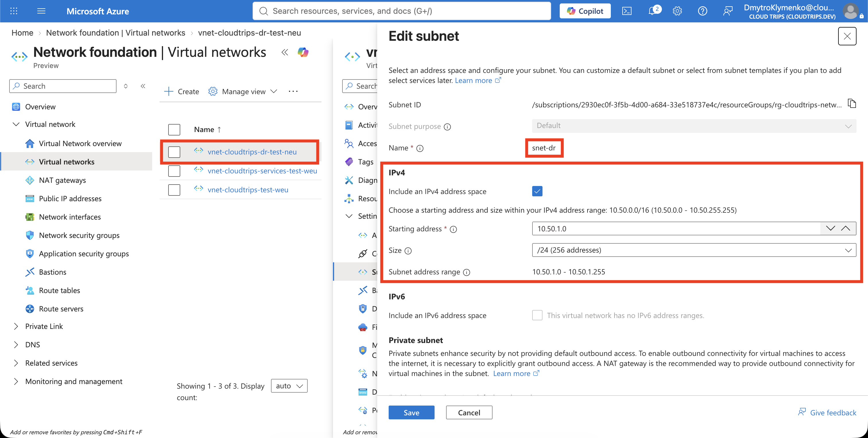Uncheck Include an IPv4 address space
Screen dimensions: 868x438
[537, 191]
